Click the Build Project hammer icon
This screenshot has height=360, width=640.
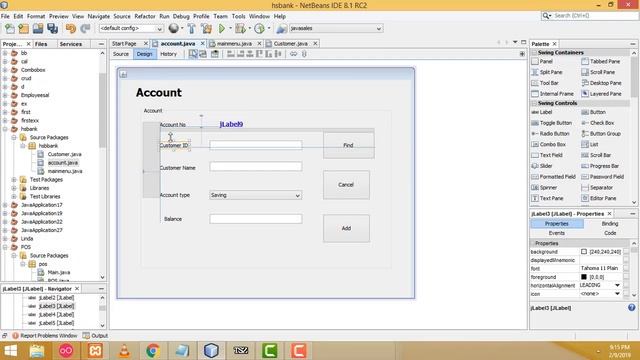191,28
